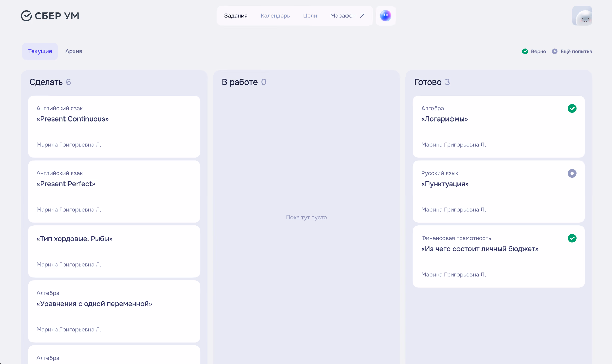Open the «Present Perfect» task card
This screenshot has width=612, height=364.
(x=114, y=192)
